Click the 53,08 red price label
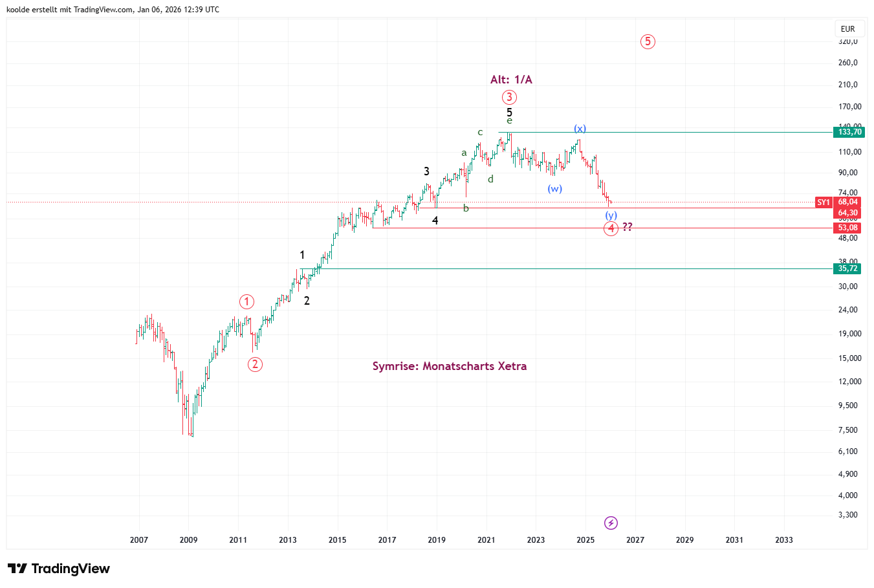 (847, 228)
